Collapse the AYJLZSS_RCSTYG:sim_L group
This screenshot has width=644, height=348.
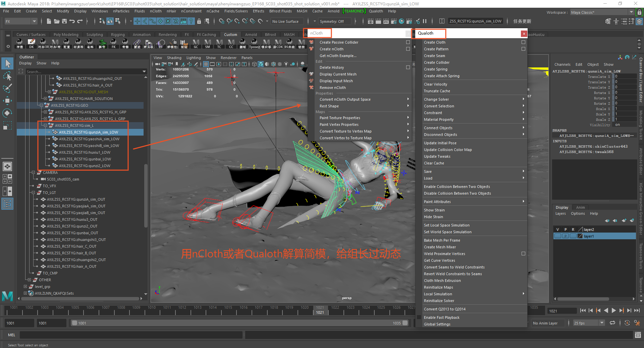[45, 126]
